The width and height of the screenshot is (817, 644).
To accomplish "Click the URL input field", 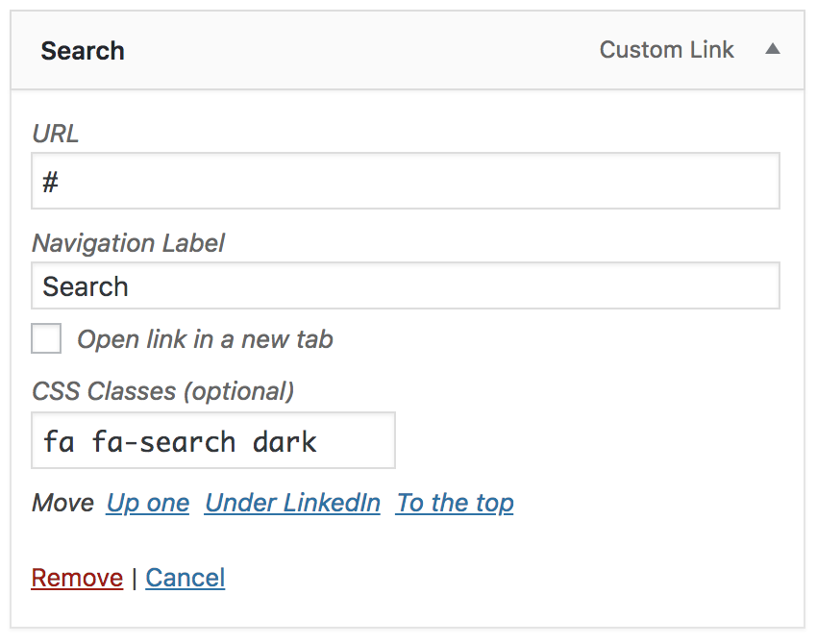I will (x=405, y=181).
